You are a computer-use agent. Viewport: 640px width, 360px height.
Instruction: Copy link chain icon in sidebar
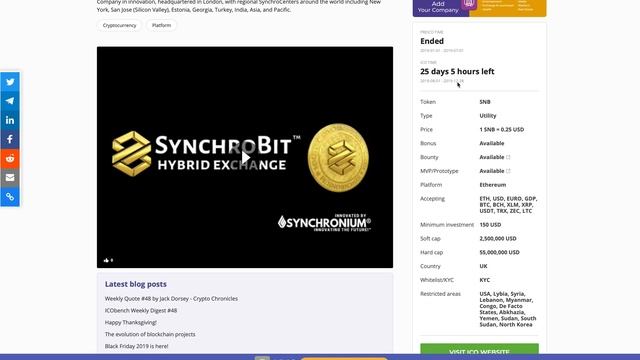[10, 197]
